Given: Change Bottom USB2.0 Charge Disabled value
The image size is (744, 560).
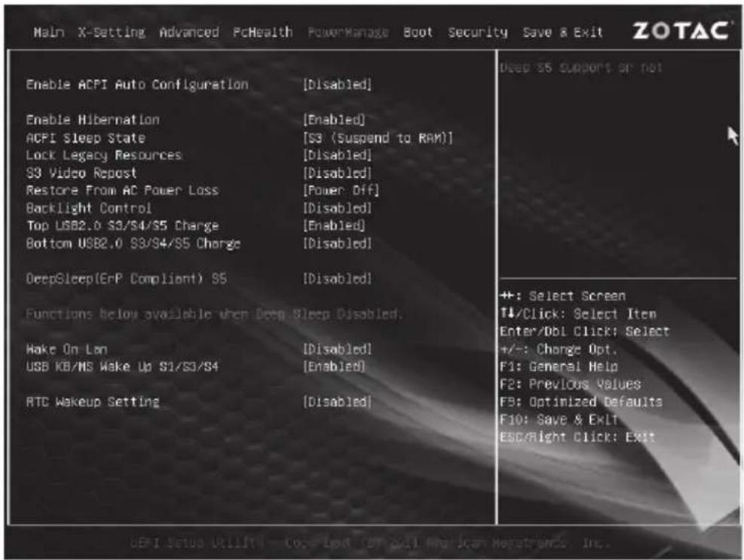Looking at the screenshot, I should point(338,243).
